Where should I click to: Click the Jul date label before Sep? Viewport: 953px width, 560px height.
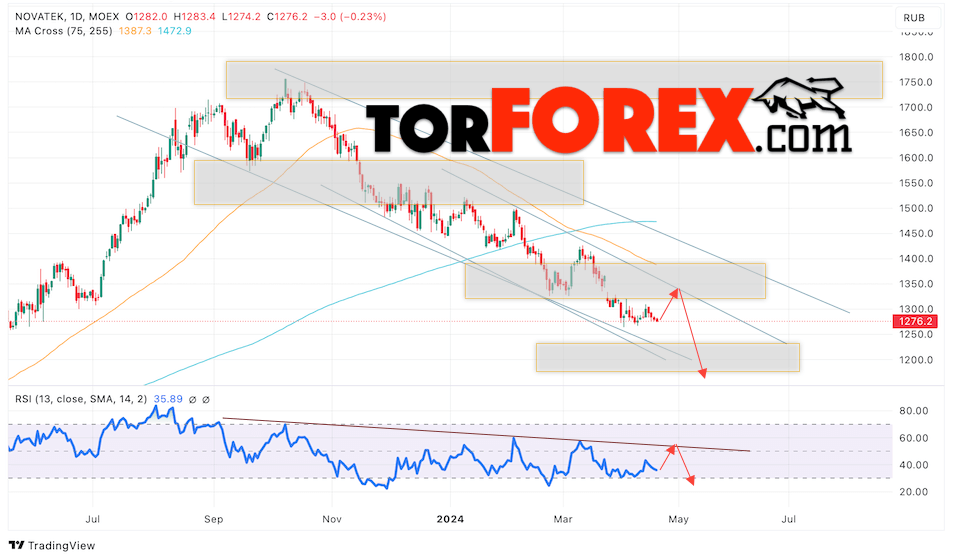tap(92, 519)
